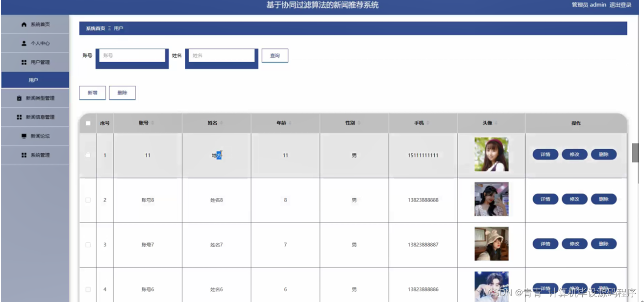
Task: Click 删除 for 账号8
Action: (x=604, y=199)
